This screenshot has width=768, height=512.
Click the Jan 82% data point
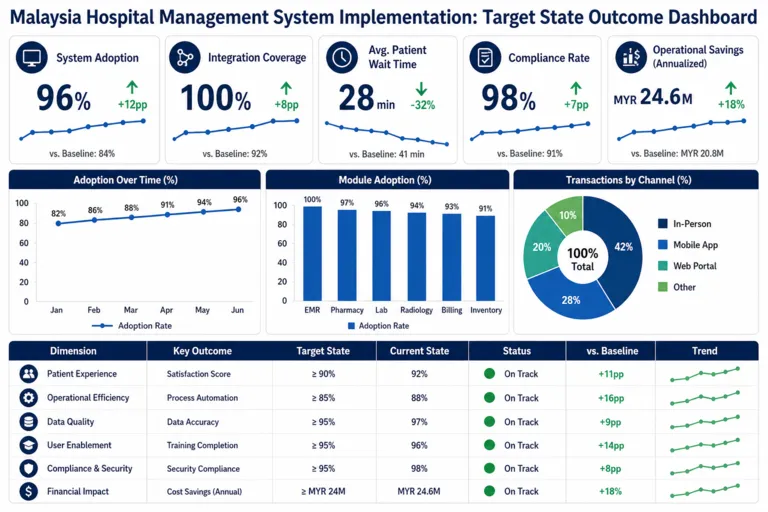tap(58, 223)
